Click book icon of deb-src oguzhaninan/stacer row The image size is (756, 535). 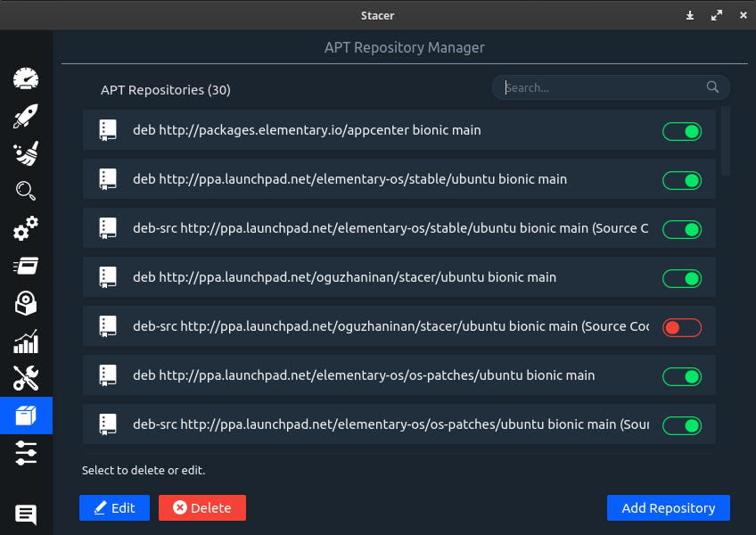(108, 326)
